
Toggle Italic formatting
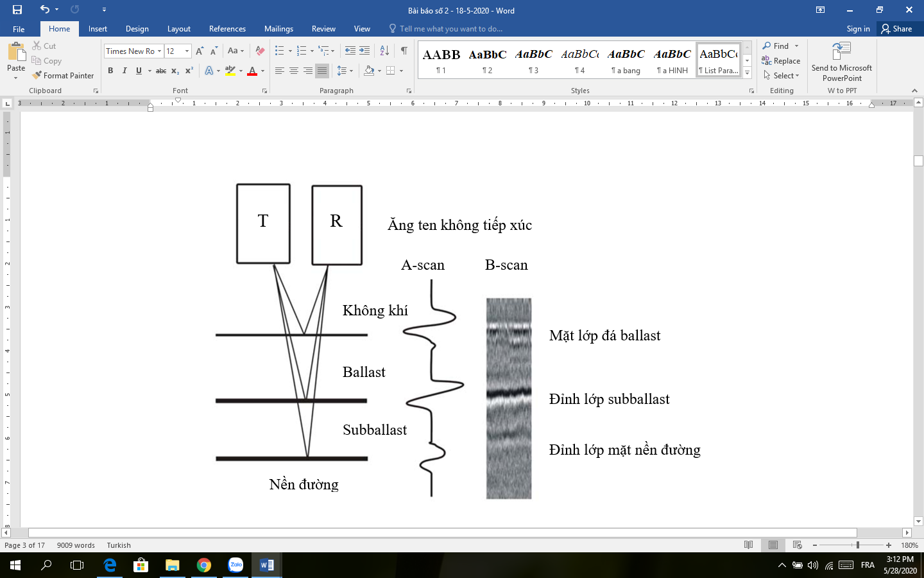(x=124, y=71)
